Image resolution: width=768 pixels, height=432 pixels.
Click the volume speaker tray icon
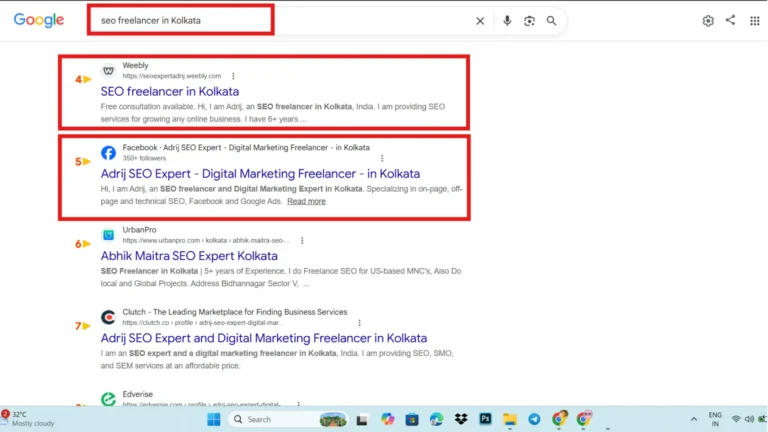(749, 419)
